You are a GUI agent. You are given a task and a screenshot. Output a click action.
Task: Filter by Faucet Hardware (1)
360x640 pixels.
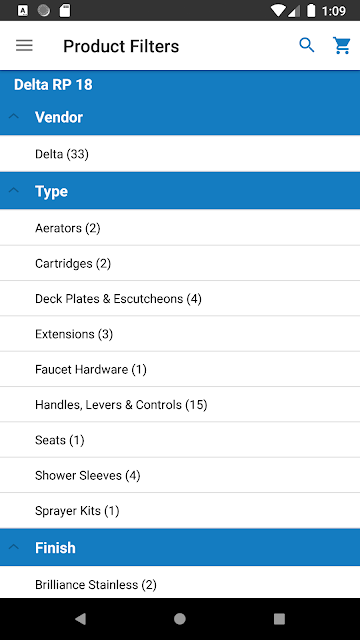(x=180, y=369)
